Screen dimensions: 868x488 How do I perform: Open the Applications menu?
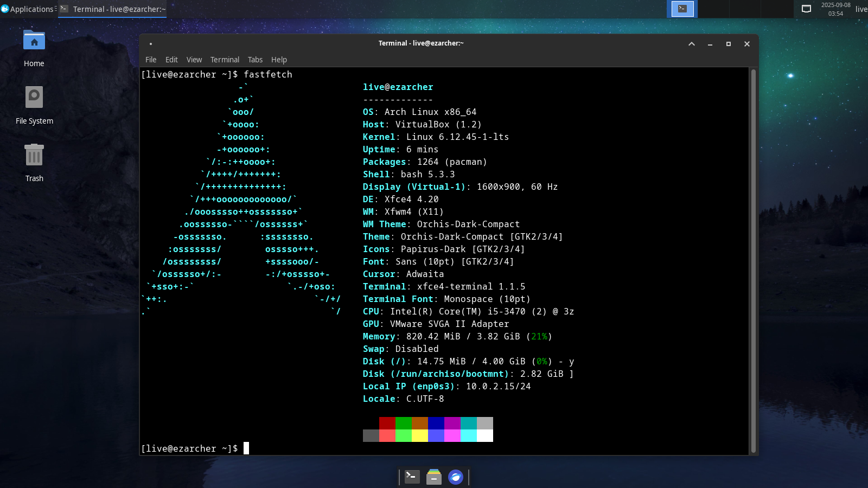click(28, 9)
